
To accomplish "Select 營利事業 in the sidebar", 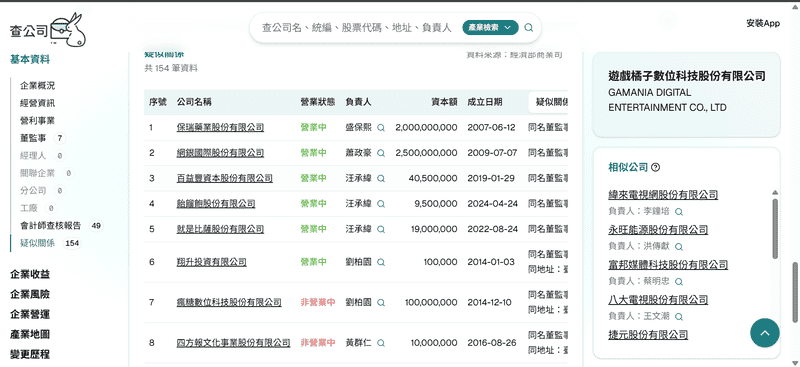I will coord(37,120).
